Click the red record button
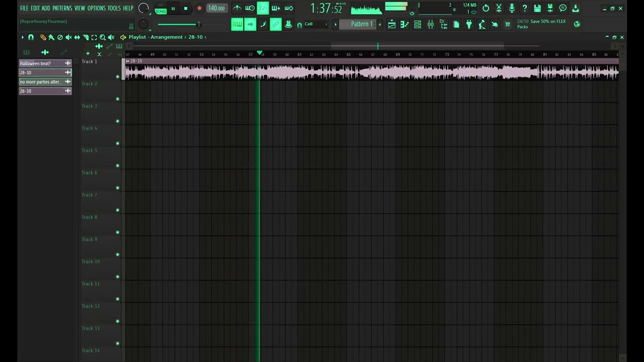 click(199, 8)
